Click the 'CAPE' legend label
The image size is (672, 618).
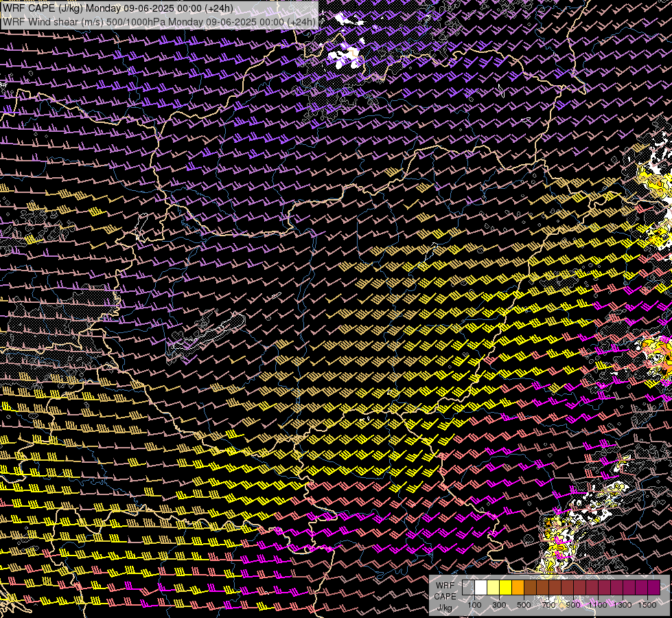coord(445,596)
